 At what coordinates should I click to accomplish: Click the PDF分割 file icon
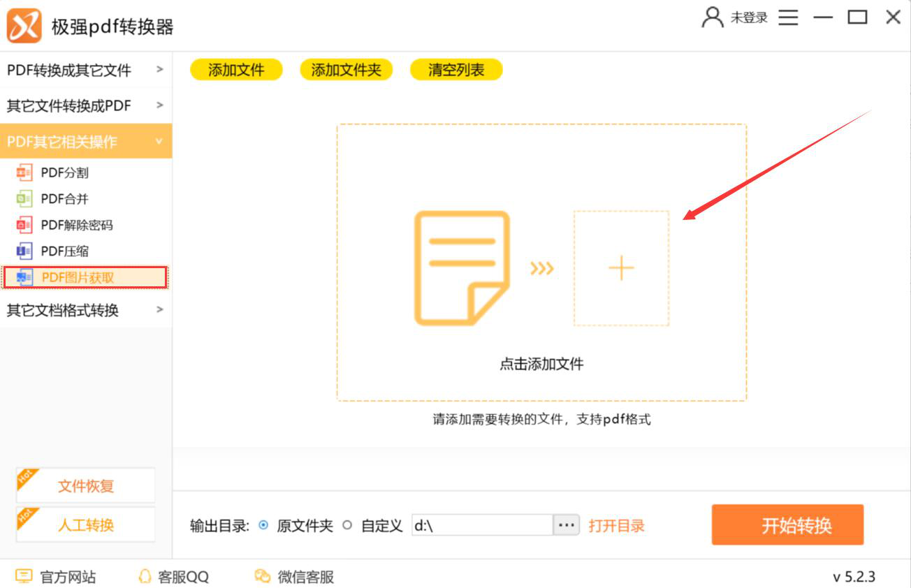point(24,172)
